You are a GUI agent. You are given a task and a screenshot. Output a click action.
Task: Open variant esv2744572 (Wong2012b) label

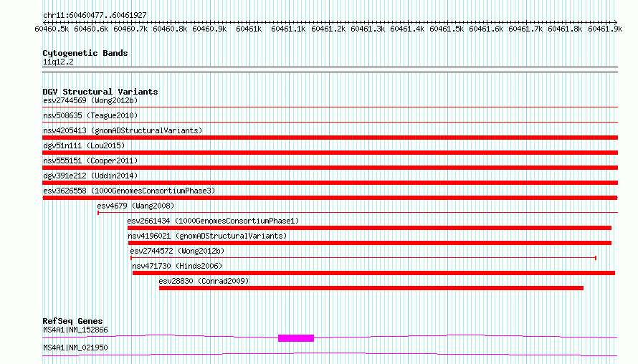tap(177, 251)
